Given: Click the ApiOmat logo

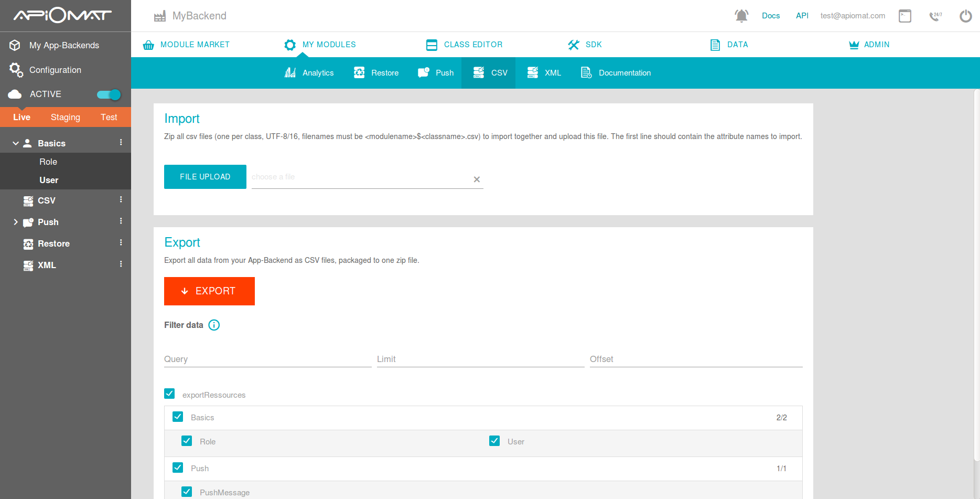Looking at the screenshot, I should click(x=62, y=15).
